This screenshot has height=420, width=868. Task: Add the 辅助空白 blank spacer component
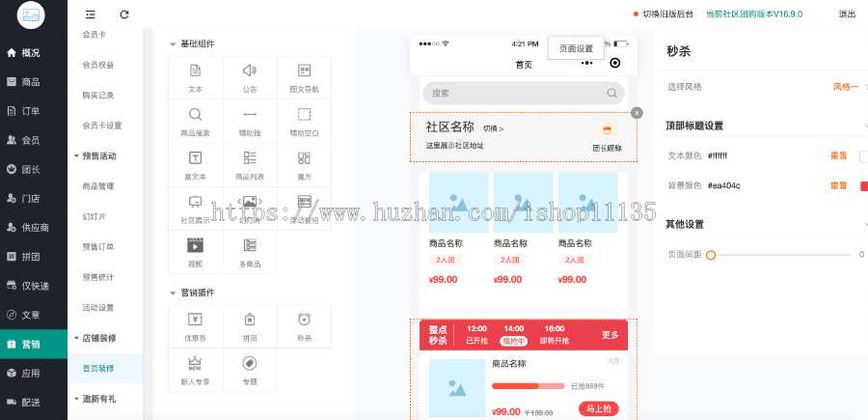point(304,122)
